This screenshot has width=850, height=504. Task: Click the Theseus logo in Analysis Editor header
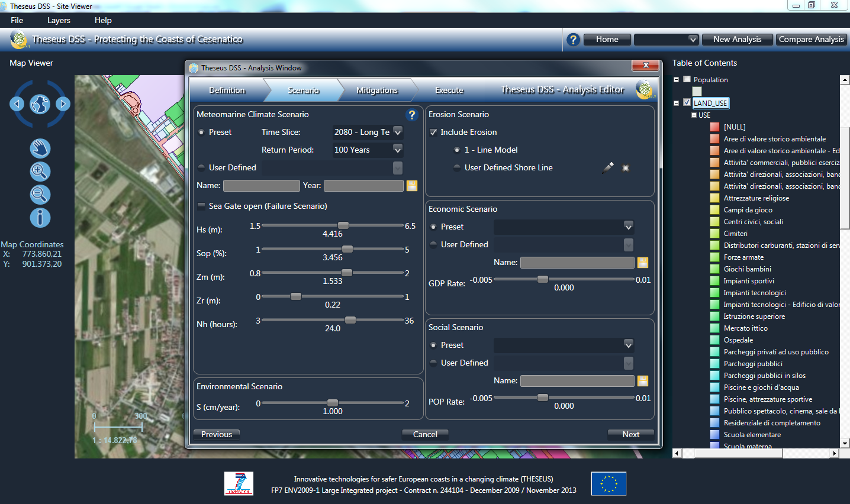[x=645, y=89]
